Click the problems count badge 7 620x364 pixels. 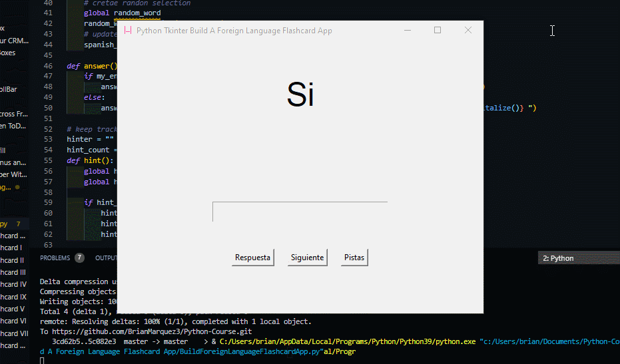(79, 258)
